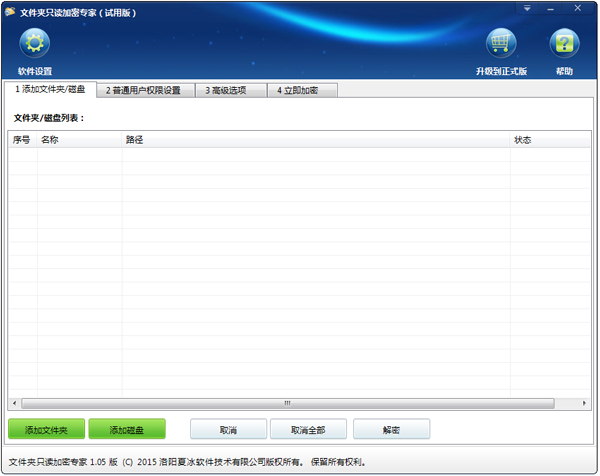Open 软件设置 gear icon

coord(34,42)
